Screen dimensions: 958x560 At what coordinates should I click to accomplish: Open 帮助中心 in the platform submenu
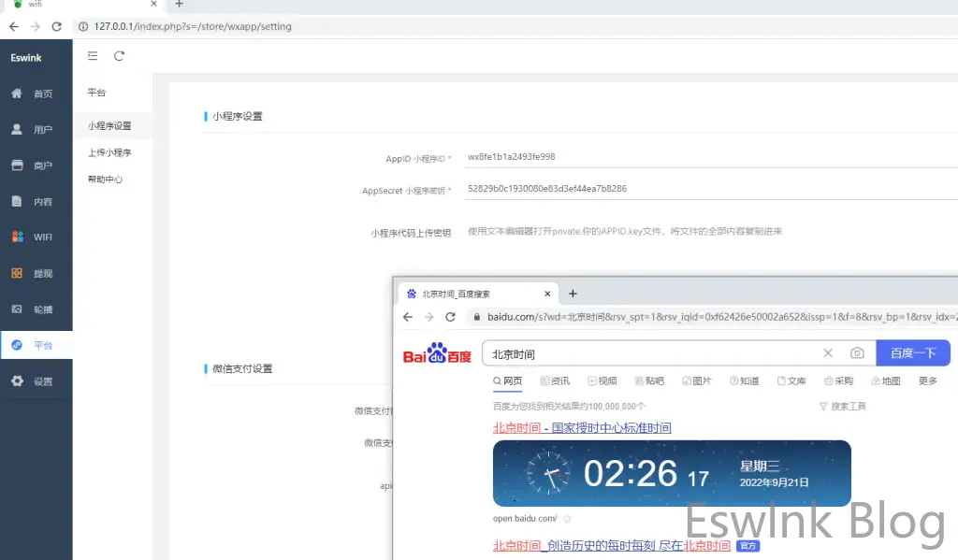(105, 179)
